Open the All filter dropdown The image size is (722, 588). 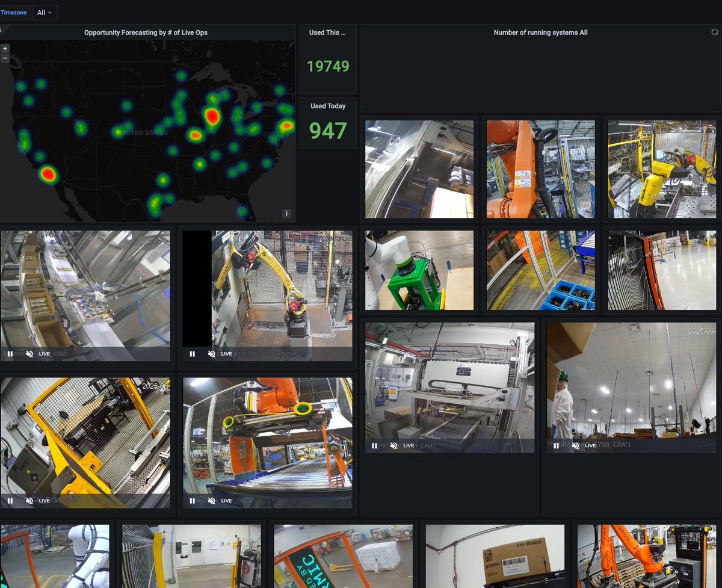point(45,12)
